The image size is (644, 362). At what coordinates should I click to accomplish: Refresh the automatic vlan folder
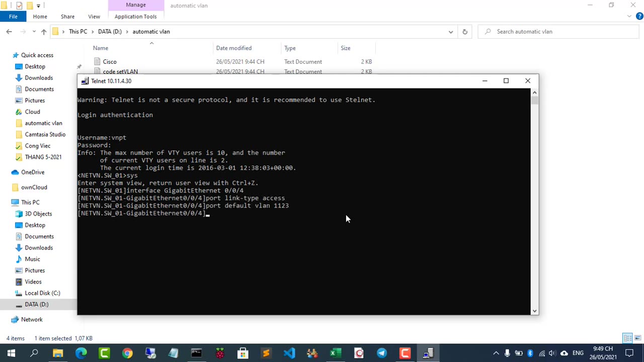point(465,32)
